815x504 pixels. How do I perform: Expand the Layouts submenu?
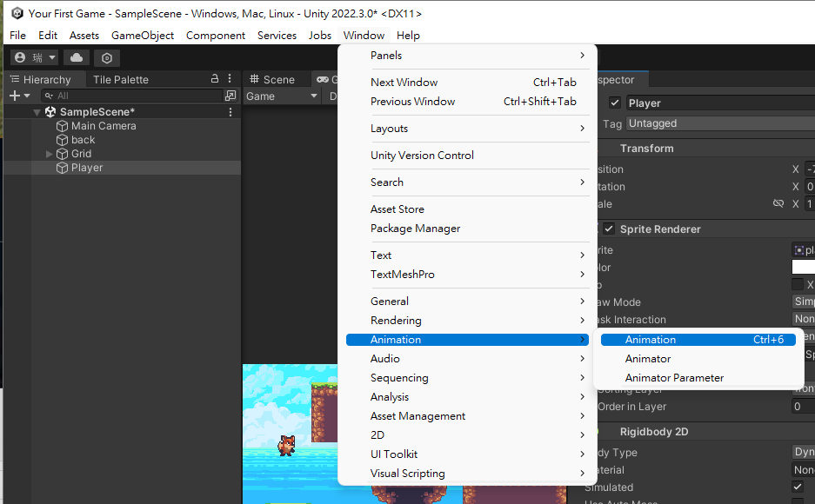click(467, 129)
